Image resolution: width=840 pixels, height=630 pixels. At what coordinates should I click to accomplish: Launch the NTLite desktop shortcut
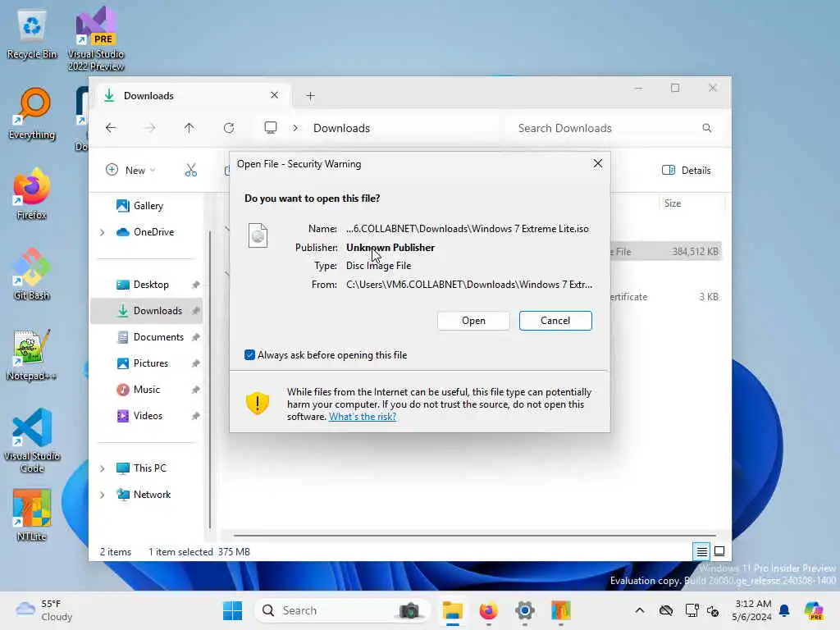coord(32,515)
